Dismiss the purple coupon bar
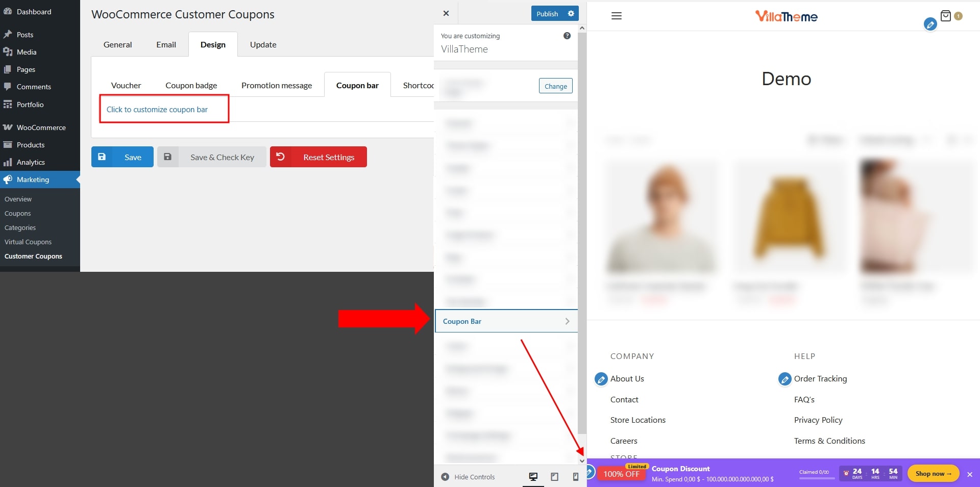 pos(969,474)
